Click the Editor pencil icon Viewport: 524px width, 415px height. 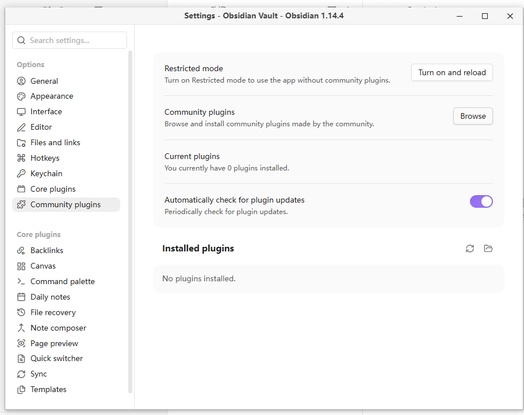pyautogui.click(x=21, y=127)
